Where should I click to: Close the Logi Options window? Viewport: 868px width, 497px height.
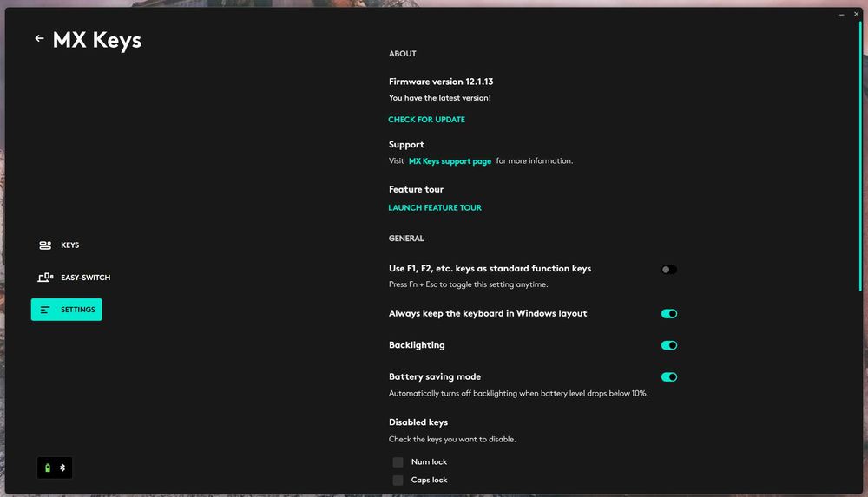tap(857, 15)
